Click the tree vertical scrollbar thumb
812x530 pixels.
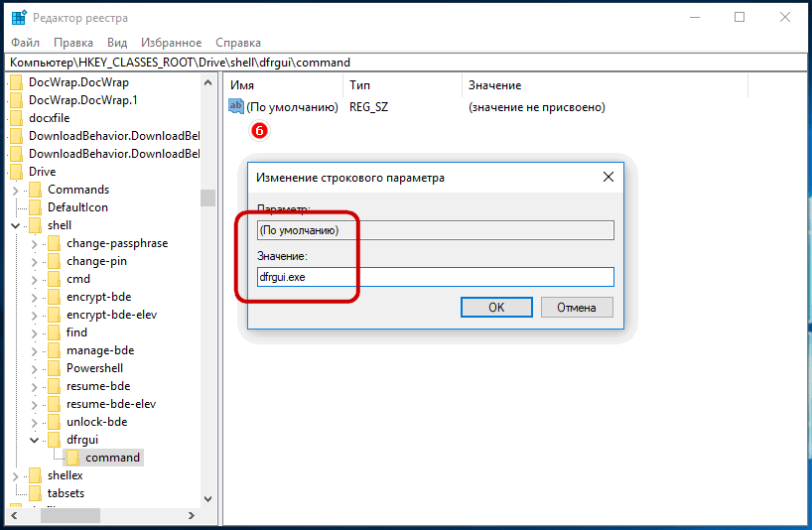pos(208,198)
